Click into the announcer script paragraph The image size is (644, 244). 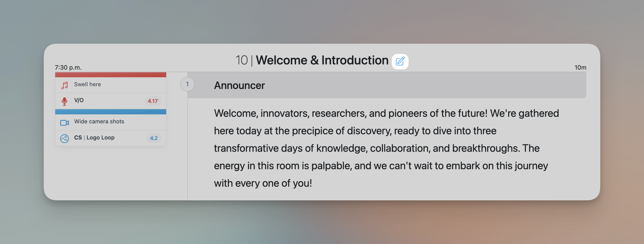383,148
